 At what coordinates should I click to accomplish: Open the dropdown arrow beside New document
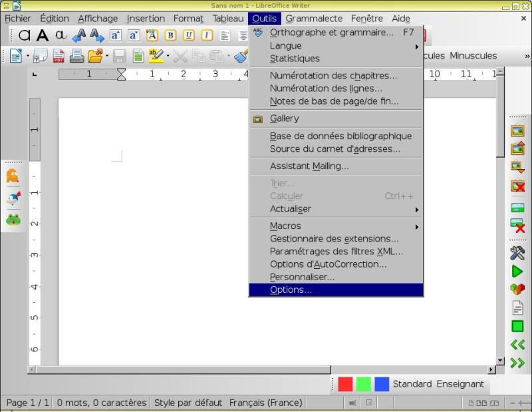click(28, 56)
